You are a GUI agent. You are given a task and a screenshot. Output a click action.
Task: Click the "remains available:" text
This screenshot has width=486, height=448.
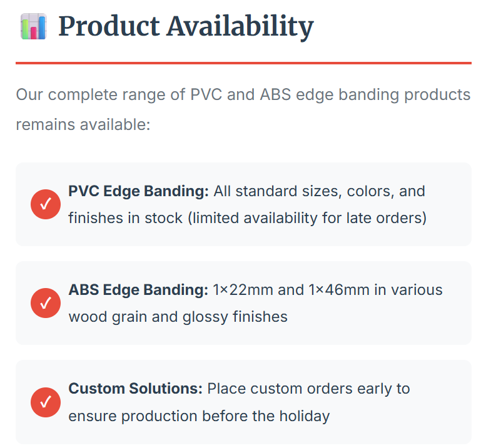point(83,124)
